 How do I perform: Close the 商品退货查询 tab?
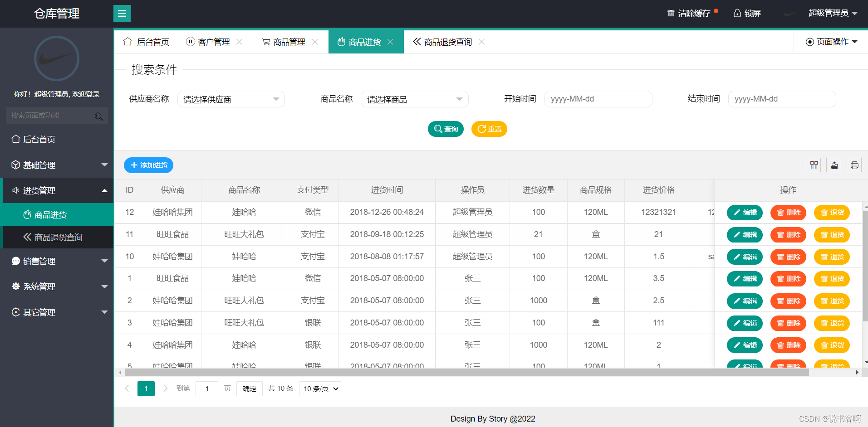481,42
